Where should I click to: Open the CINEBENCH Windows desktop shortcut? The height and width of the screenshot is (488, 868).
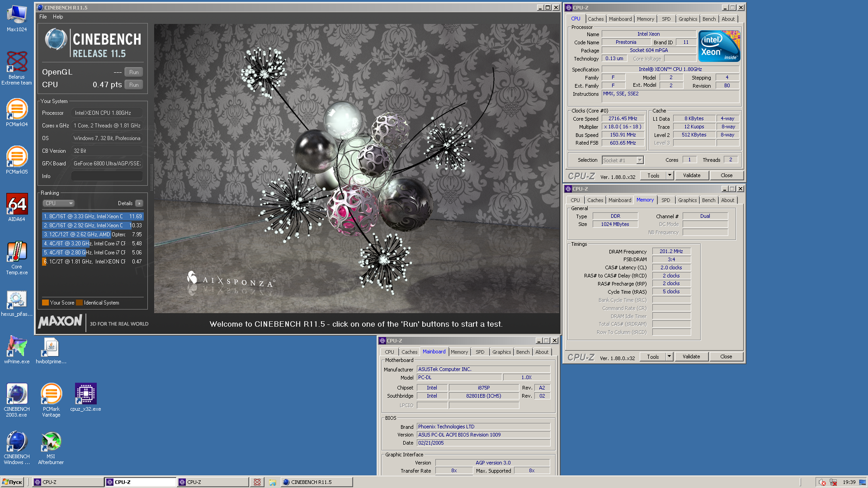[17, 447]
